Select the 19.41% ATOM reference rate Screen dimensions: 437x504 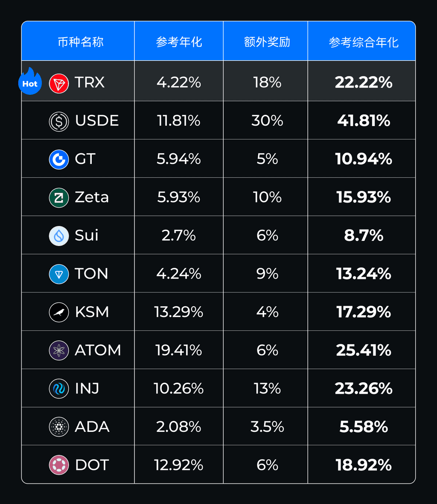pos(178,350)
